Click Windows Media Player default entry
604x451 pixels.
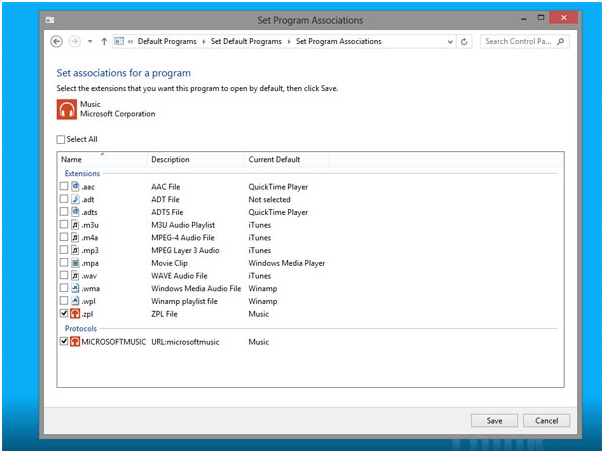point(287,263)
